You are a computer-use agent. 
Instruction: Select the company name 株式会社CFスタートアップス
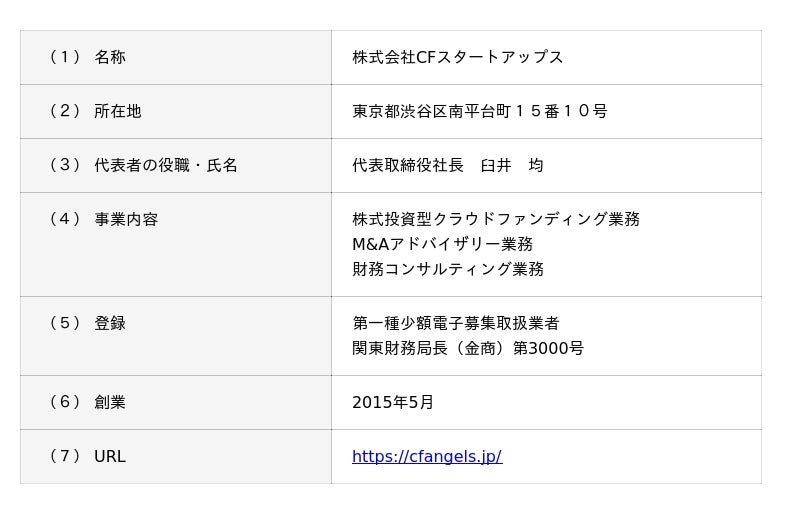point(457,57)
